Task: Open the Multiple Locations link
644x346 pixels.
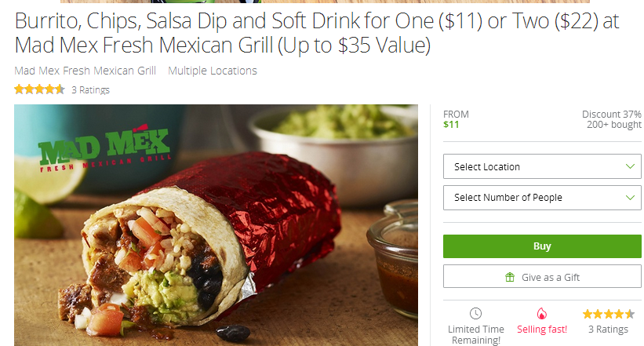Action: (213, 71)
